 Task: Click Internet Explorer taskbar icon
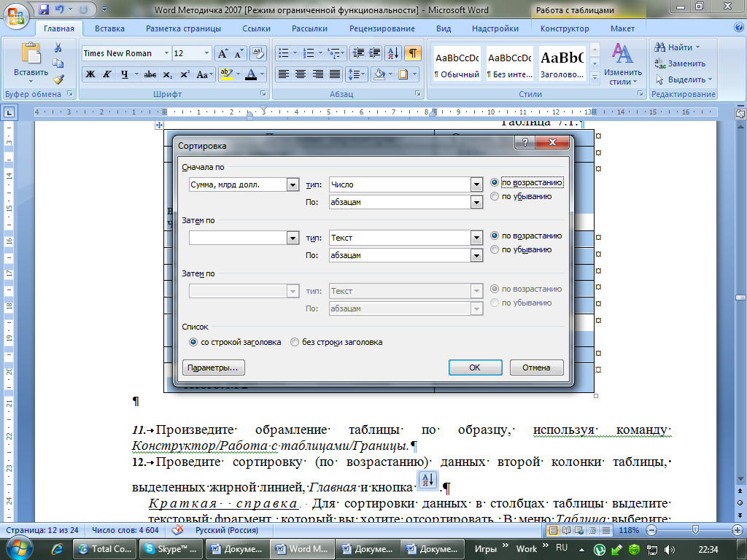56,548
